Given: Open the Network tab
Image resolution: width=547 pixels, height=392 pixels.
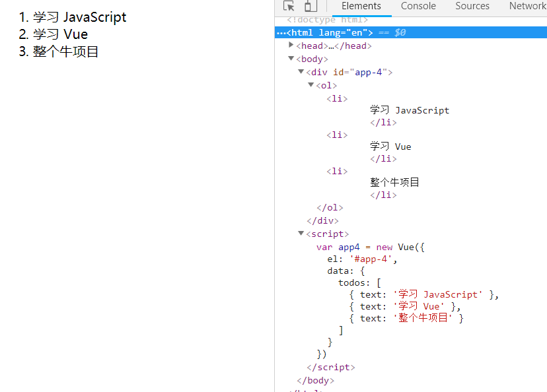Looking at the screenshot, I should (527, 6).
